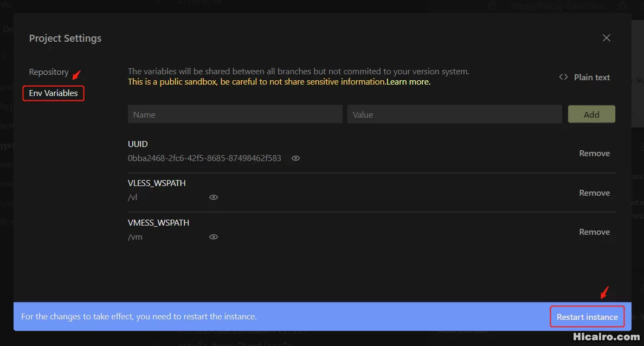Click the /vm path value
This screenshot has width=644, height=346.
pyautogui.click(x=135, y=237)
